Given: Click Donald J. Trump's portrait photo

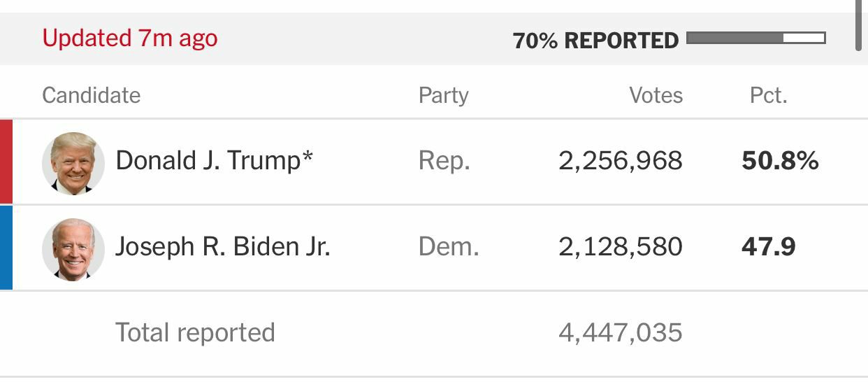Looking at the screenshot, I should point(73,163).
